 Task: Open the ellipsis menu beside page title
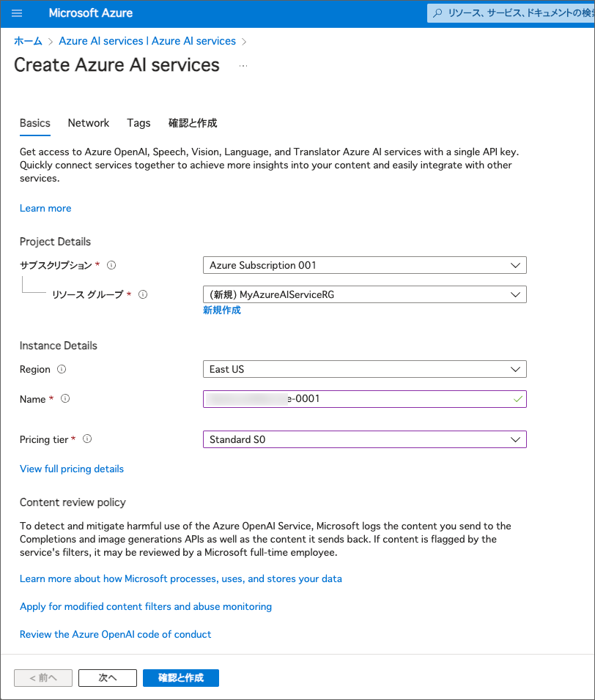(x=243, y=66)
